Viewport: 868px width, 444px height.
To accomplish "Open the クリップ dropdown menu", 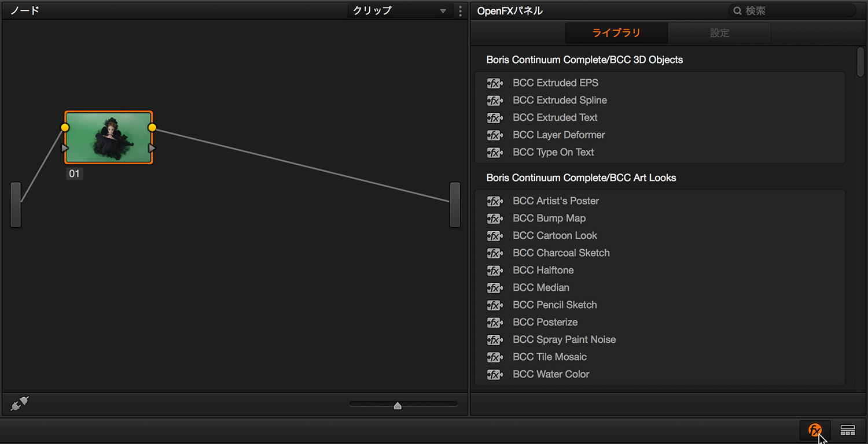I will coord(400,10).
